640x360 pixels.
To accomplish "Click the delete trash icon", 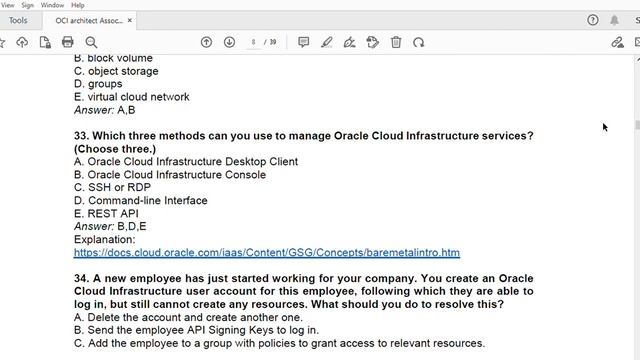I will [x=396, y=42].
